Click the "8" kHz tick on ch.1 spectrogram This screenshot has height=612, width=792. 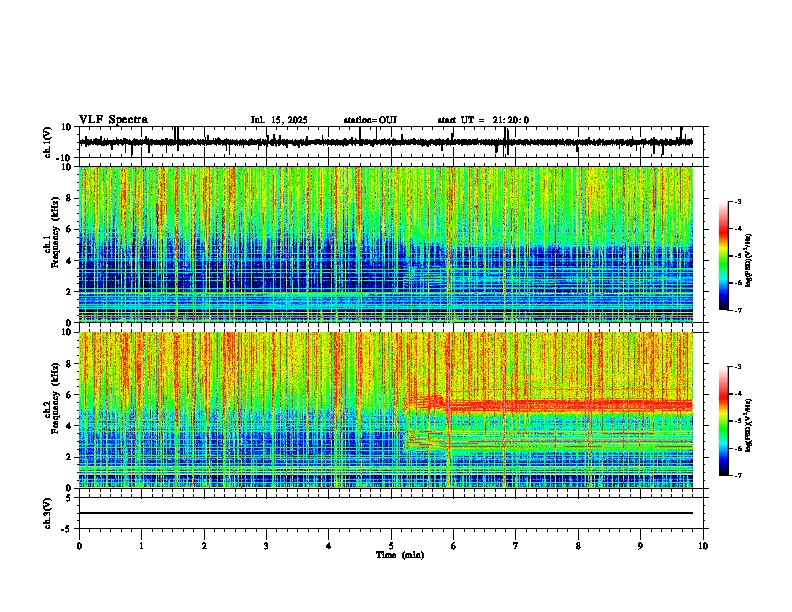coord(69,198)
